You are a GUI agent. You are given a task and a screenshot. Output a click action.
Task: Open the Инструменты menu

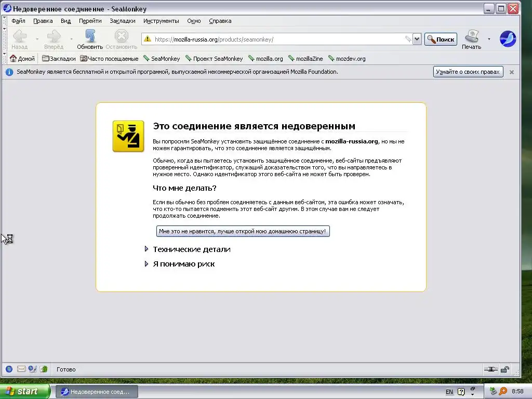point(161,21)
